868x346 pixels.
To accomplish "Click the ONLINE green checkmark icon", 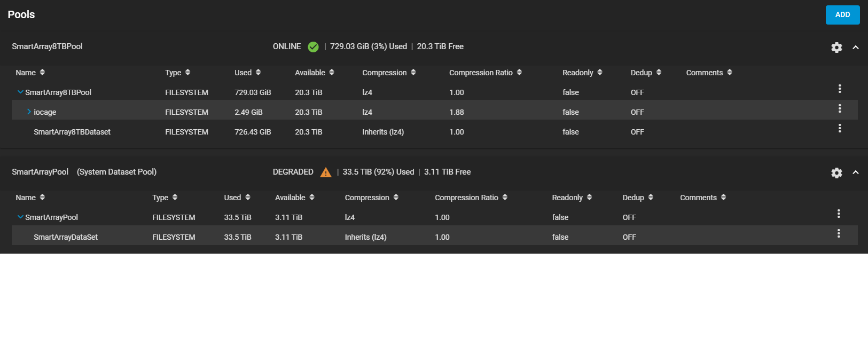I will pyautogui.click(x=313, y=47).
